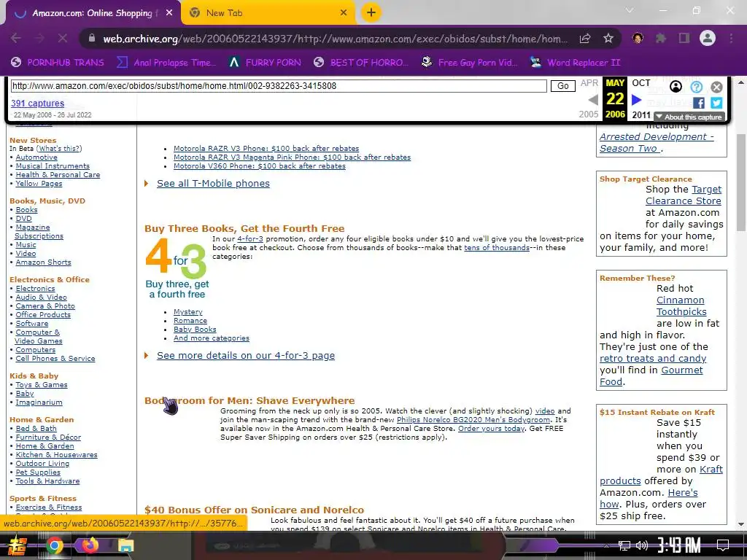This screenshot has width=747, height=560.
Task: Open File Explorer from the taskbar
Action: point(125,545)
